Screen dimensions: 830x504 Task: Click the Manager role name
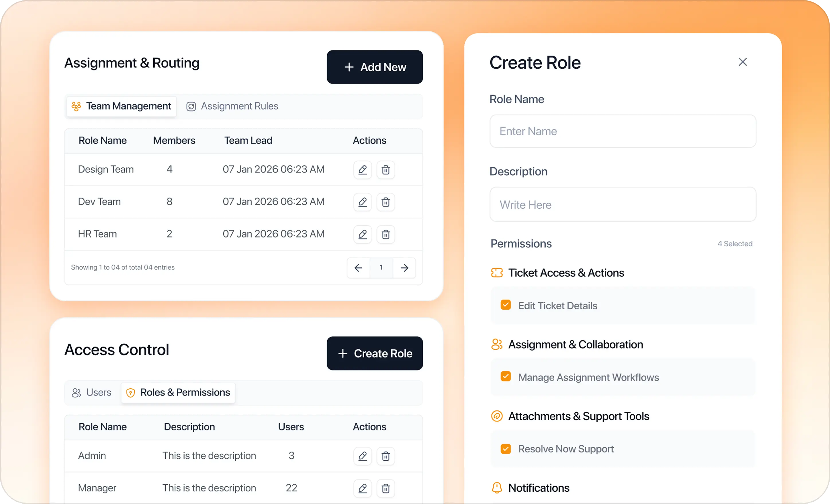[97, 488]
